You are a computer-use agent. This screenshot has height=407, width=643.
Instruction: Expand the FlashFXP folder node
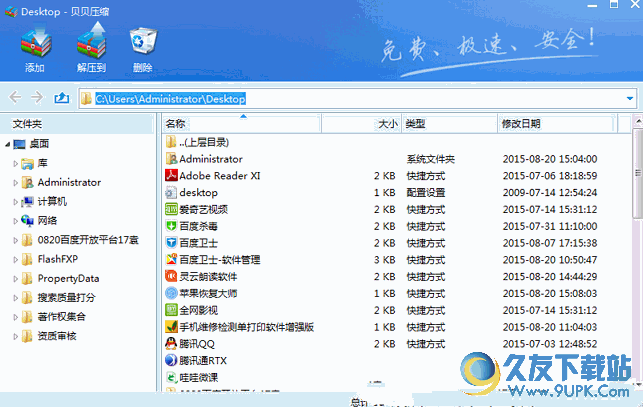[x=15, y=260]
